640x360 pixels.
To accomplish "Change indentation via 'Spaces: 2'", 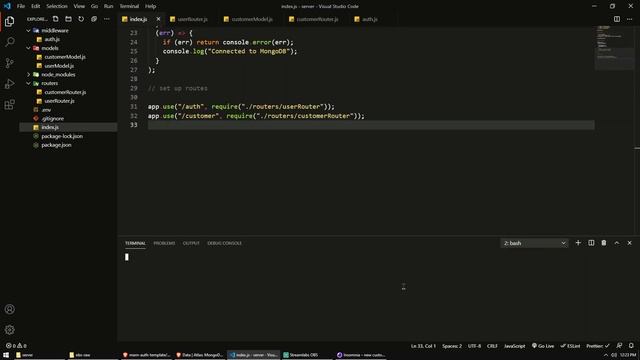I will click(452, 346).
